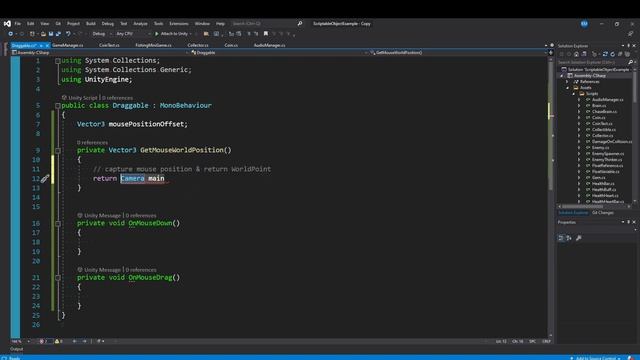Click the Unity Script link above class

coord(83,98)
